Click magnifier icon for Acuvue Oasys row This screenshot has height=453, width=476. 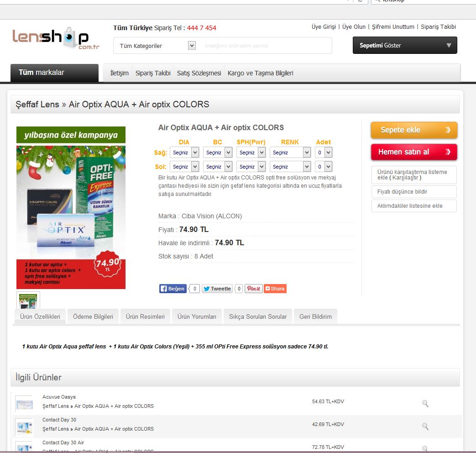pos(425,404)
